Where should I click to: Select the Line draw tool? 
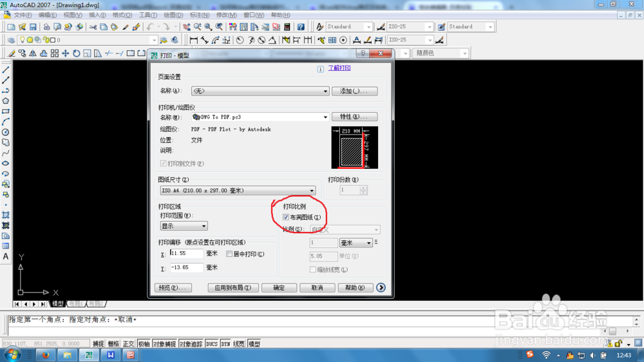tap(6, 70)
